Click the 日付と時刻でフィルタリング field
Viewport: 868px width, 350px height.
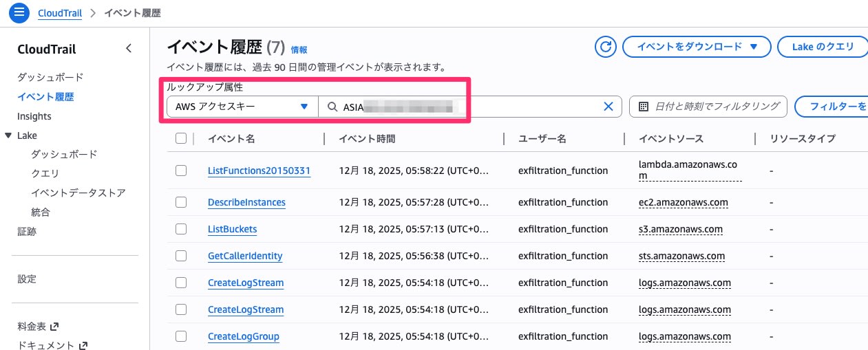pyautogui.click(x=708, y=107)
